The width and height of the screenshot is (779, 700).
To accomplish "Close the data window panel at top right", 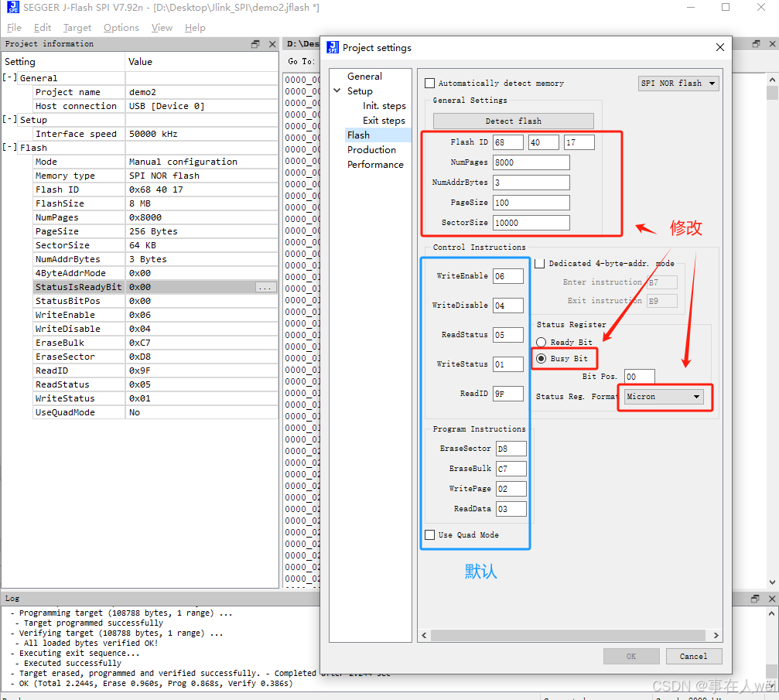I will point(773,44).
